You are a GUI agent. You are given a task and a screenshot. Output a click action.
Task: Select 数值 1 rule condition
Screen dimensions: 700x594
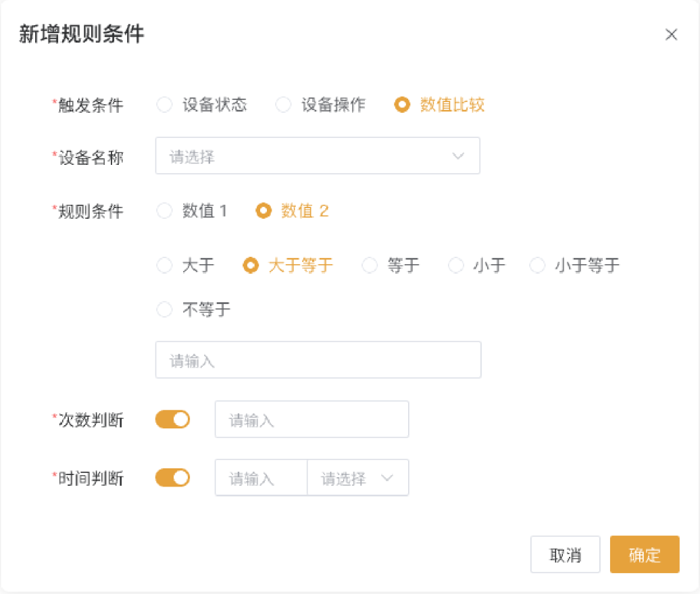click(x=165, y=211)
